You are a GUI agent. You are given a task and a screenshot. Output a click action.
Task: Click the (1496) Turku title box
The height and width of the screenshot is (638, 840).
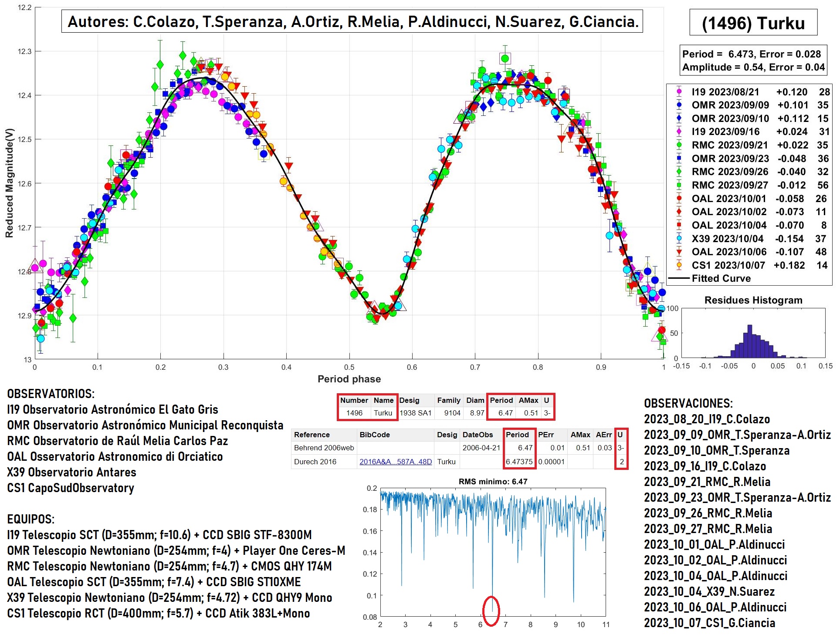(x=753, y=23)
